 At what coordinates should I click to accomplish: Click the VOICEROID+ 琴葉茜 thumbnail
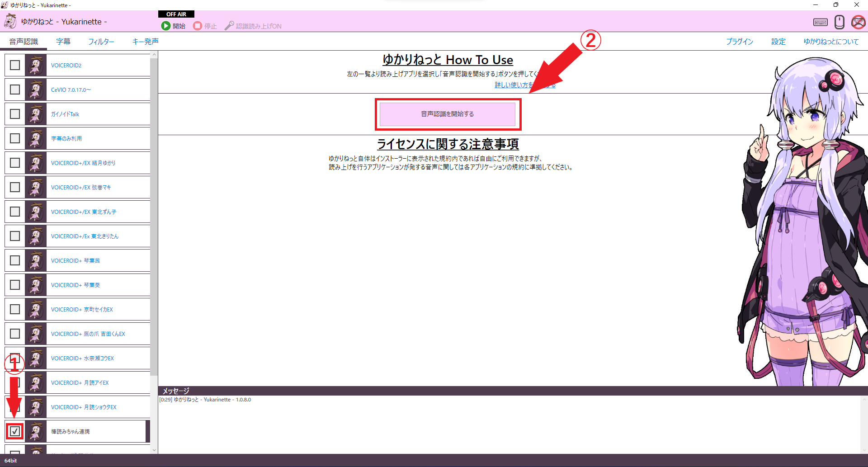pyautogui.click(x=36, y=260)
